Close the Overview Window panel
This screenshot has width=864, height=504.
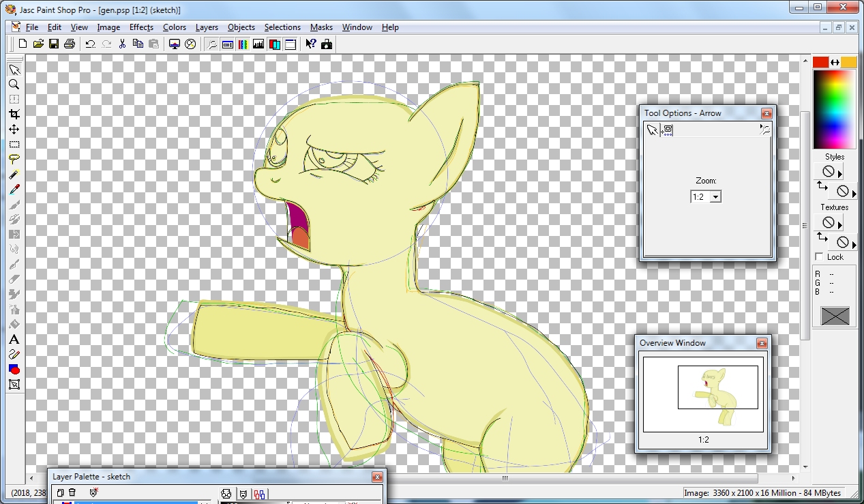[762, 343]
